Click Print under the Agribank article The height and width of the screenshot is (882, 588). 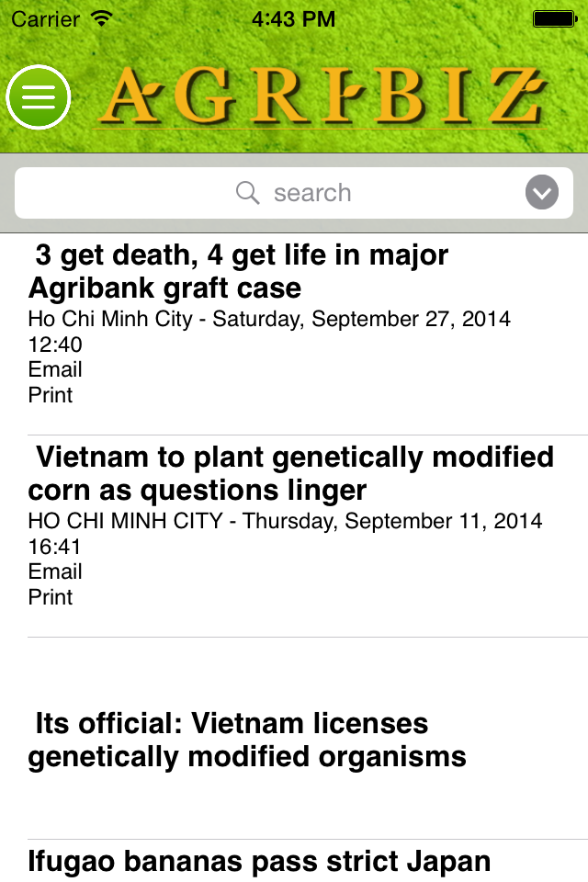click(51, 395)
